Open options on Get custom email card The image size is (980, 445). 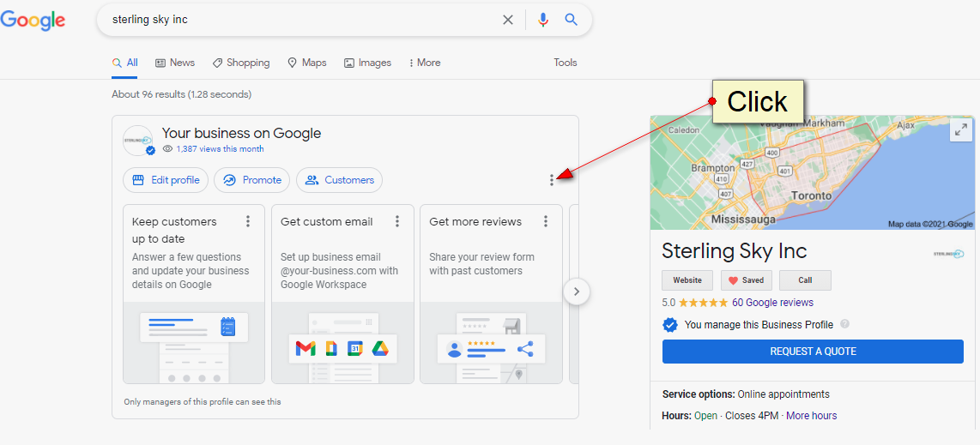[x=396, y=221]
